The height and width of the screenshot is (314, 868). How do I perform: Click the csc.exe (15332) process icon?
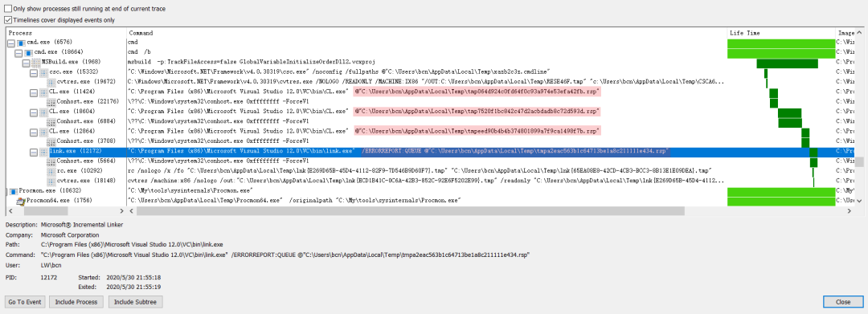click(x=44, y=72)
